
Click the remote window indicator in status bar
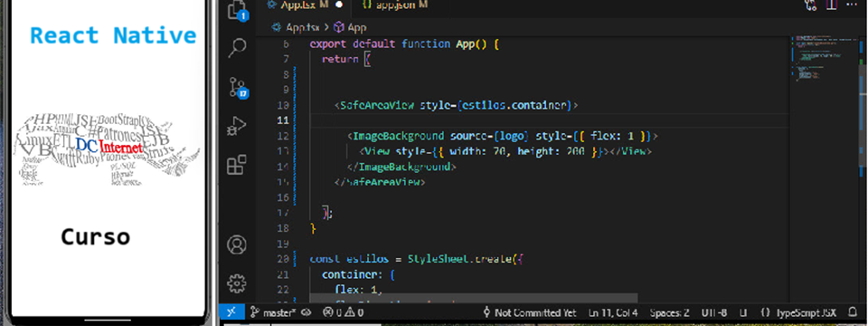[231, 312]
